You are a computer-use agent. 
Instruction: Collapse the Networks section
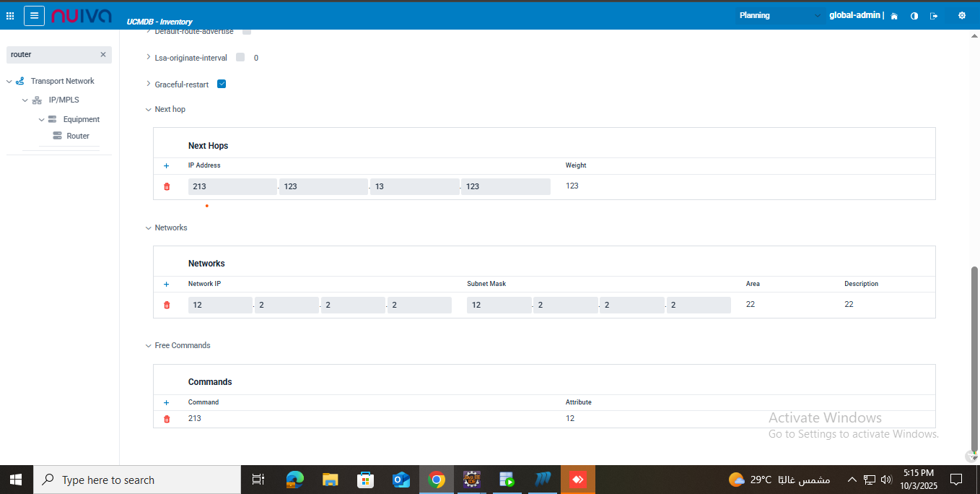pyautogui.click(x=149, y=228)
